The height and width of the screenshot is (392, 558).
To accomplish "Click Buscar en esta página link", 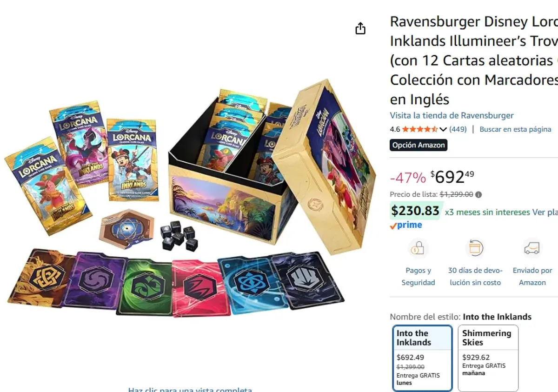I will 515,129.
